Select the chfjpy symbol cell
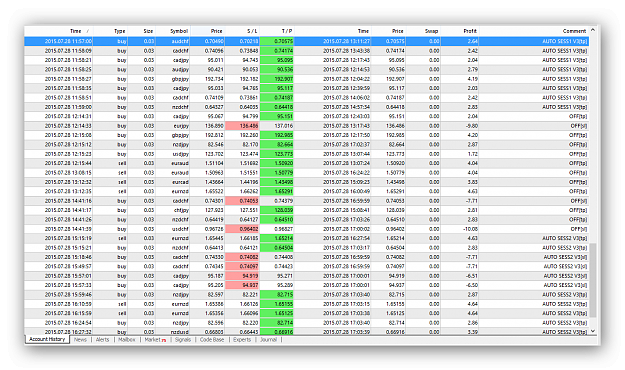 (181, 210)
